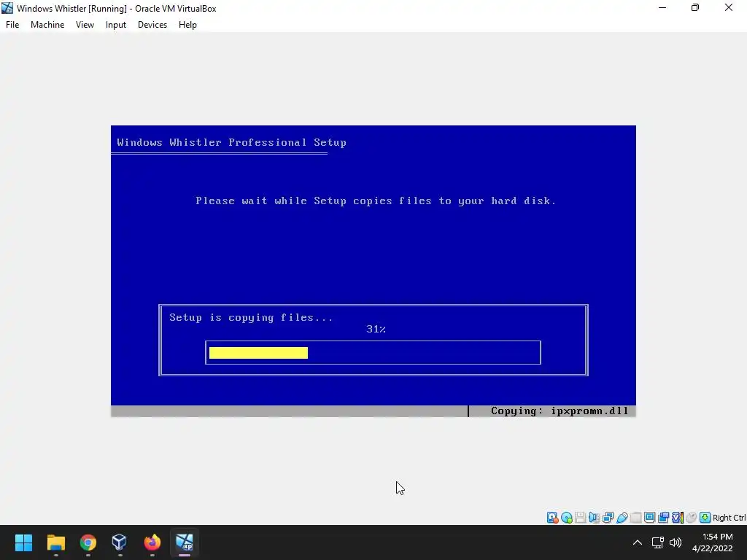Open the Input menu
747x560 pixels.
[x=116, y=25]
